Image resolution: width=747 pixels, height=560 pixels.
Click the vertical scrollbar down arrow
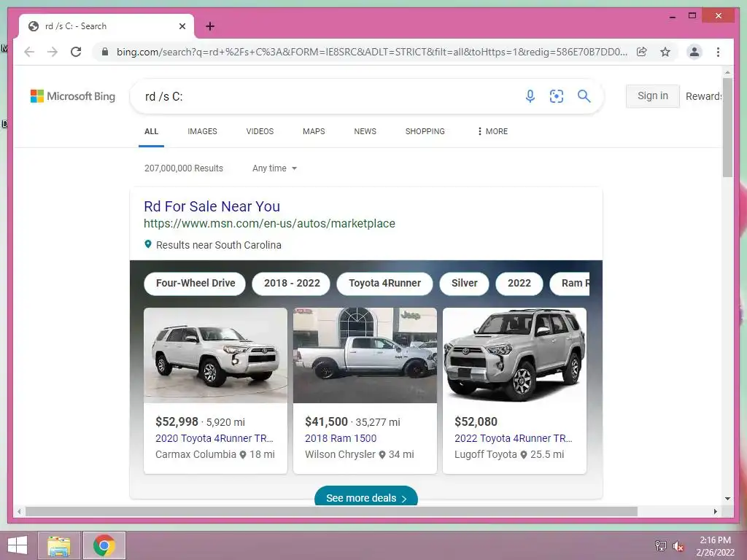tap(727, 499)
